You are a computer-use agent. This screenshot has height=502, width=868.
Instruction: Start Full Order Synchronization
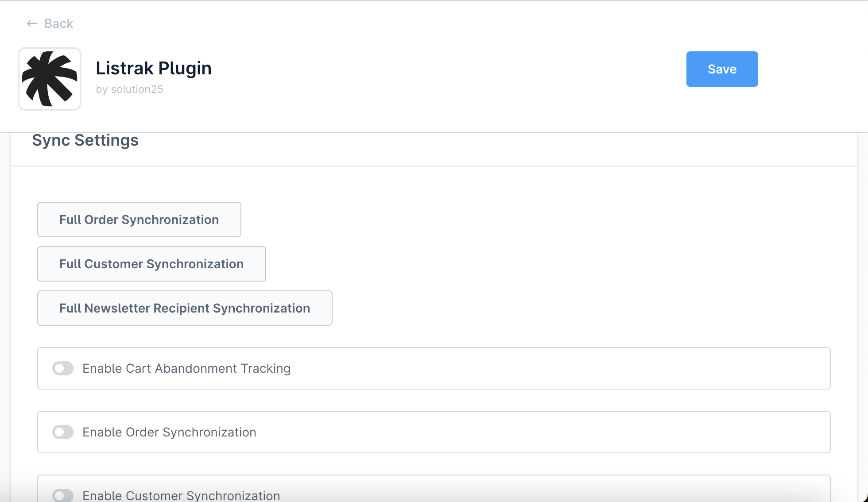[x=139, y=220]
